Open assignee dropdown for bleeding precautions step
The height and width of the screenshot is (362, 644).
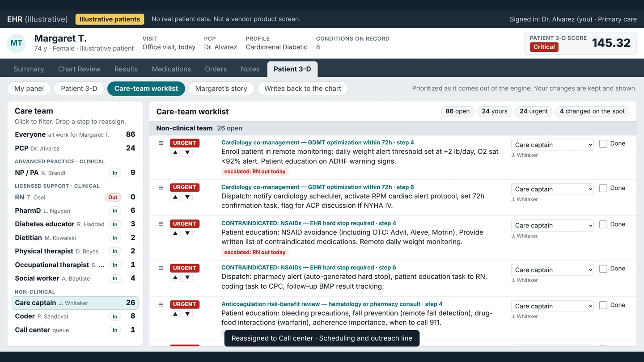552,306
